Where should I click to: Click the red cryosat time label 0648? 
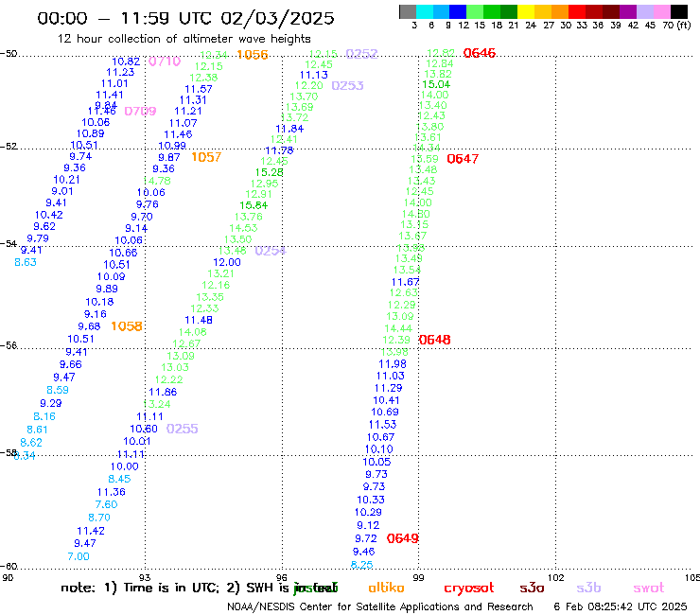435,340
